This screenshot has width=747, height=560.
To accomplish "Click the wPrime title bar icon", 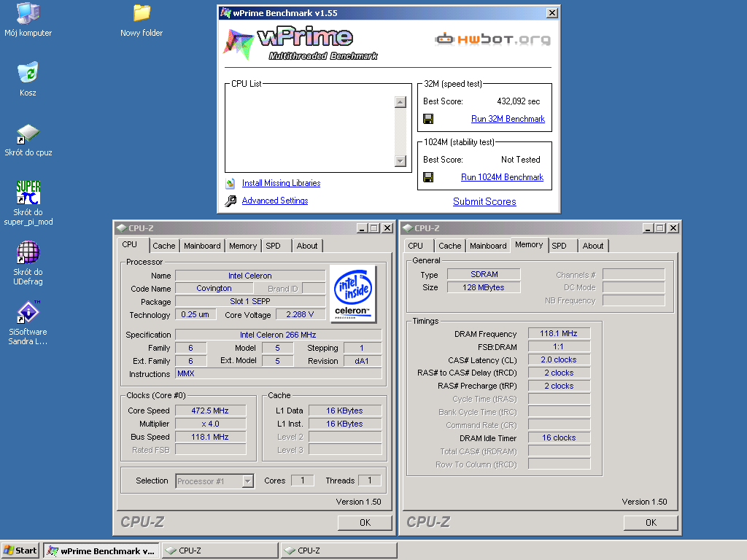I will 225,13.
